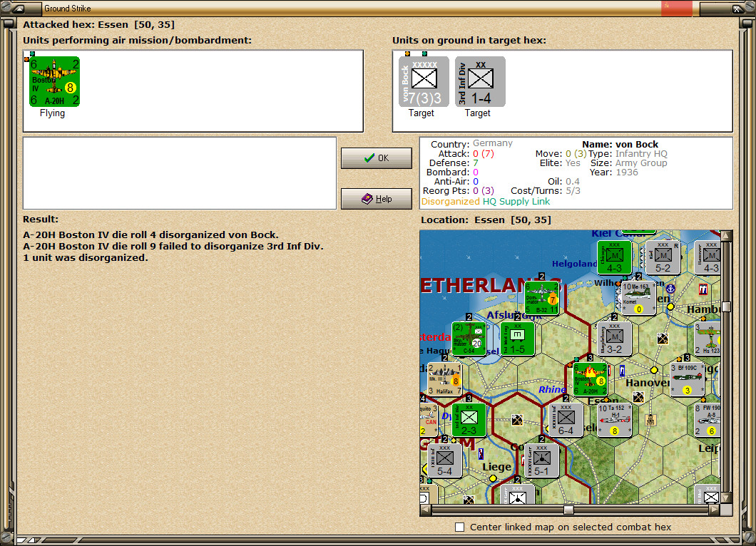
Task: Click the C-54 Skymaster transport counter
Action: pos(469,339)
